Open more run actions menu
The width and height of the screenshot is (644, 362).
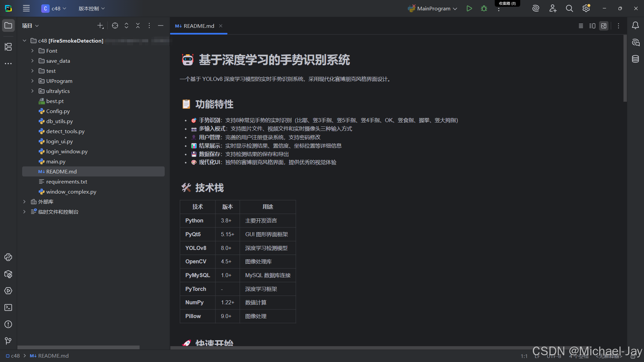click(x=499, y=9)
